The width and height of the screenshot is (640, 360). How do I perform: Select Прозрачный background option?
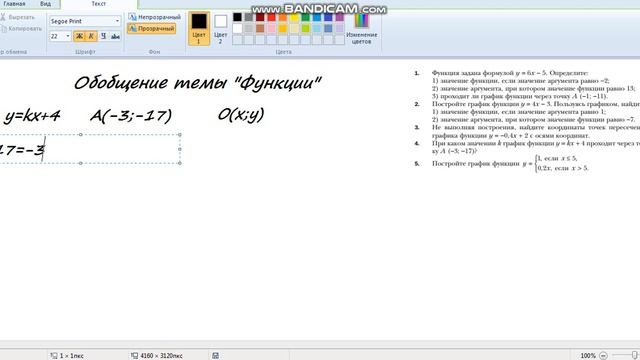[151, 29]
